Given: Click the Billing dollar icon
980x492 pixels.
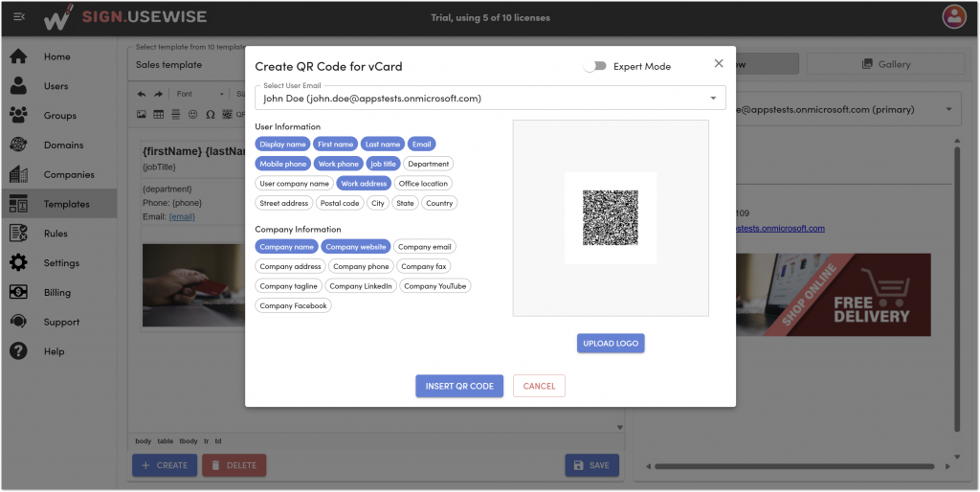Looking at the screenshot, I should click(x=19, y=292).
